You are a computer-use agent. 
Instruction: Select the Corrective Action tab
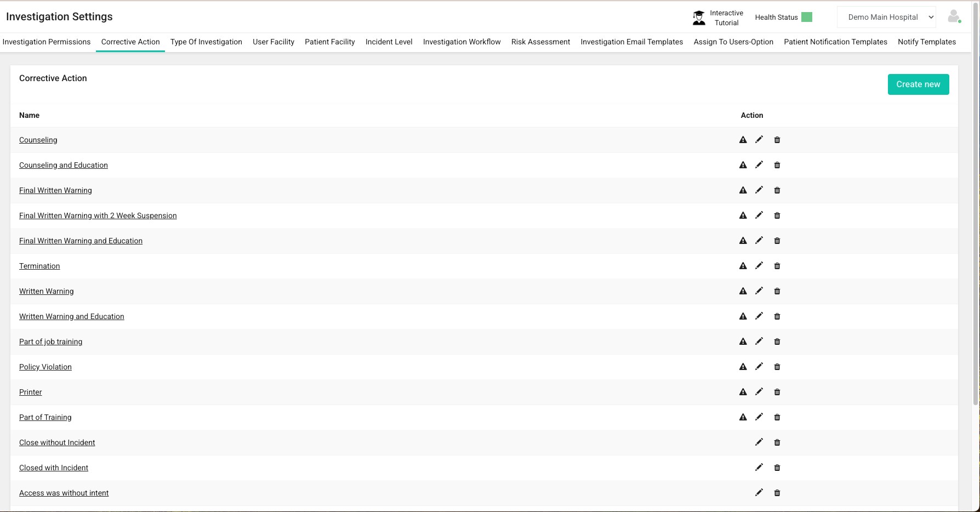click(130, 42)
